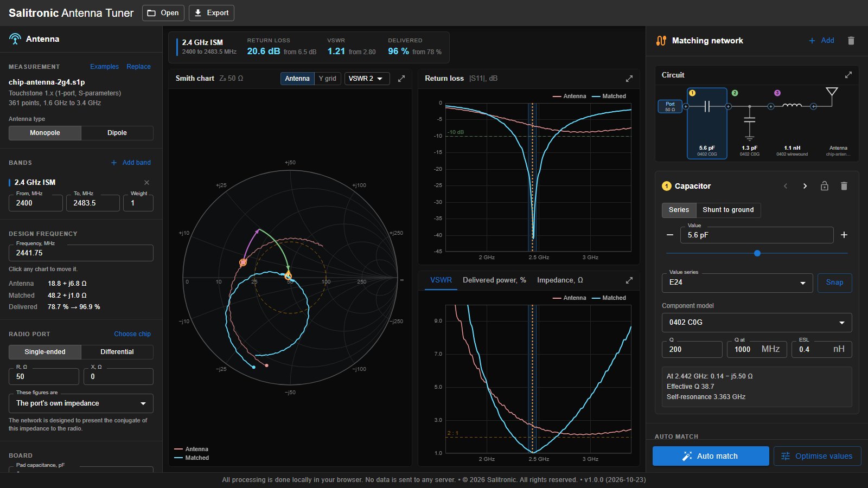Delete the Capacitor component
Image resolution: width=868 pixels, height=488 pixels.
coord(844,186)
